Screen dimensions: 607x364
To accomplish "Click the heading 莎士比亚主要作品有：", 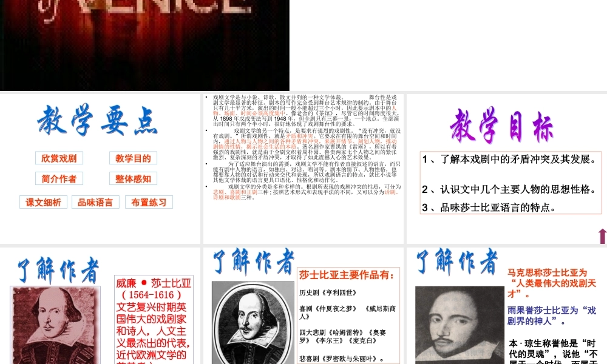I will 347,275.
